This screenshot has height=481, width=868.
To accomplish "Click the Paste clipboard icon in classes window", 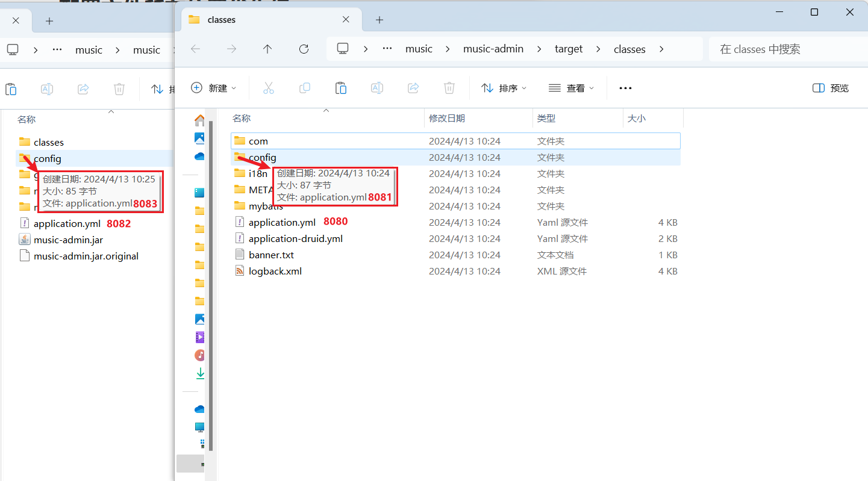I will [x=341, y=88].
